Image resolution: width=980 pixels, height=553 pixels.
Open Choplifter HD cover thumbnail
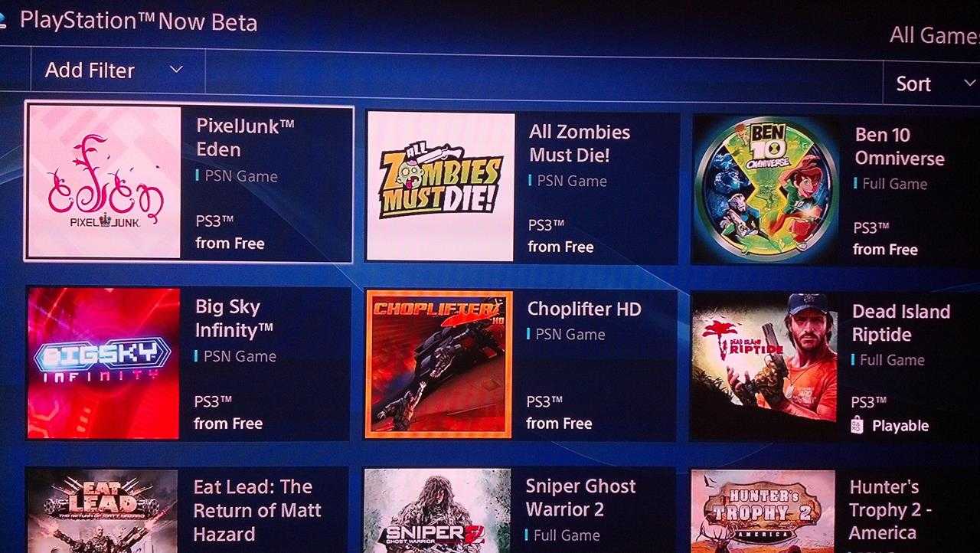pos(439,365)
